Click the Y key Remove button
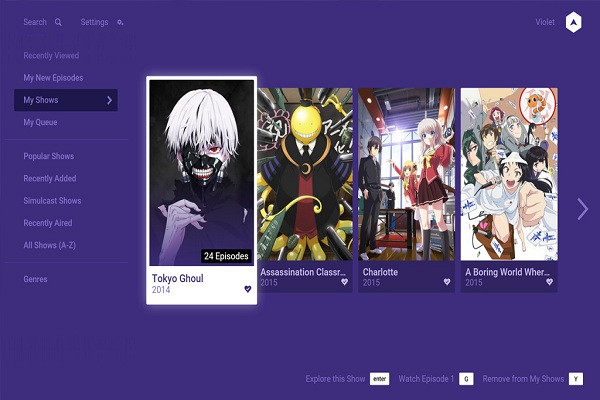Screen dimensions: 600x400 (x=576, y=379)
